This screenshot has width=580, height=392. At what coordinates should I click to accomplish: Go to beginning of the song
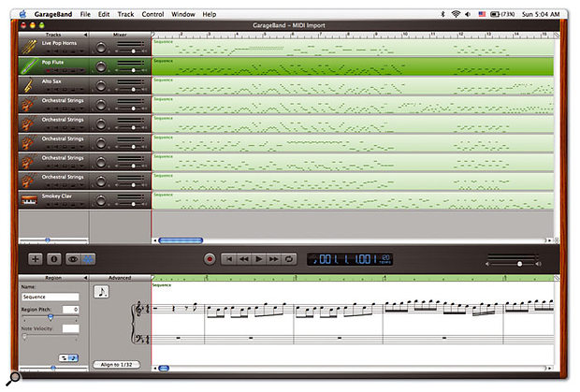229,259
